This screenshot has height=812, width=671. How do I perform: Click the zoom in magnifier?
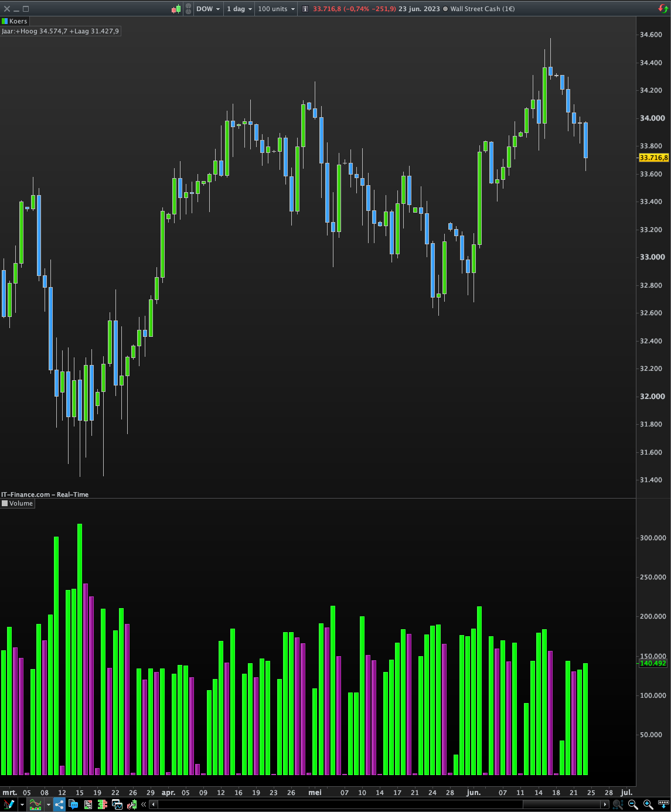tap(648, 804)
